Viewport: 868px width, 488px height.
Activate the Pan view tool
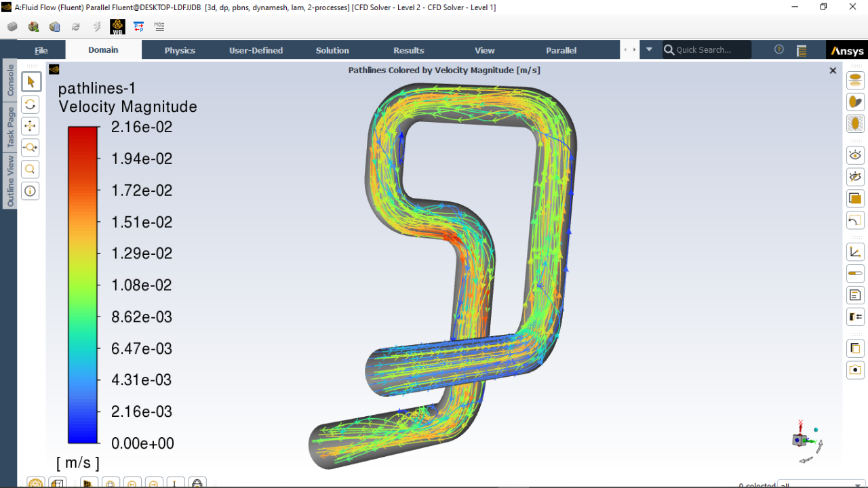[x=30, y=126]
